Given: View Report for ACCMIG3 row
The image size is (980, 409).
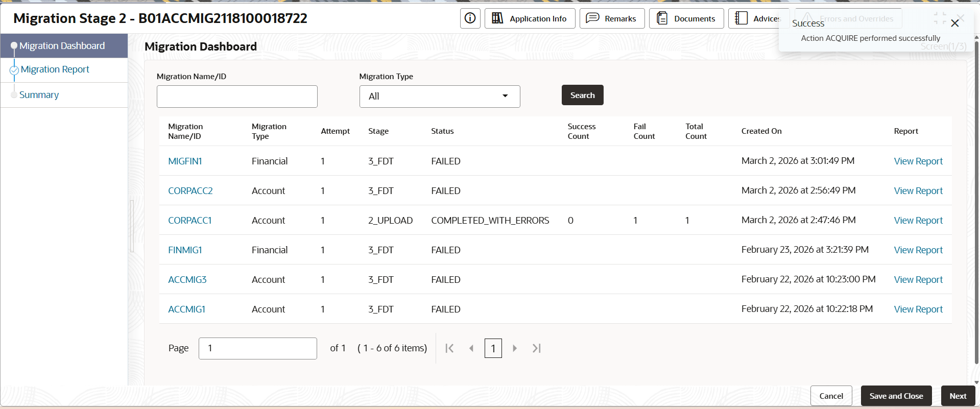Looking at the screenshot, I should [918, 280].
